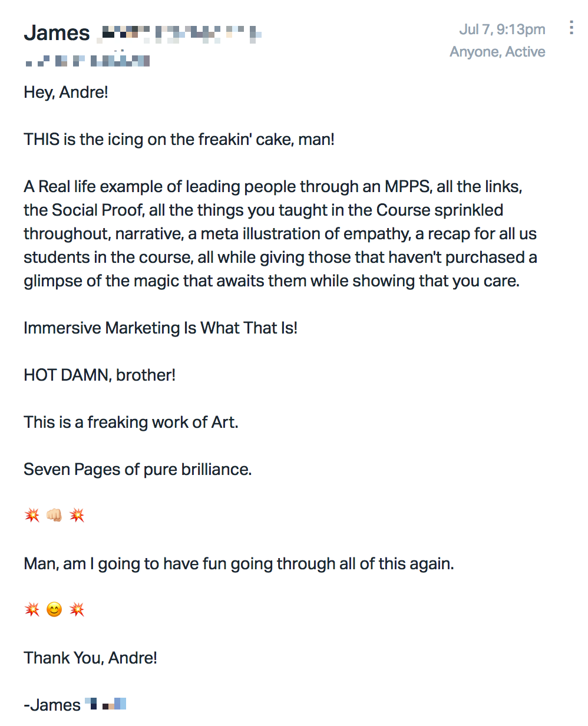Click the Jul 7, 9:13pm timestamp

[502, 29]
